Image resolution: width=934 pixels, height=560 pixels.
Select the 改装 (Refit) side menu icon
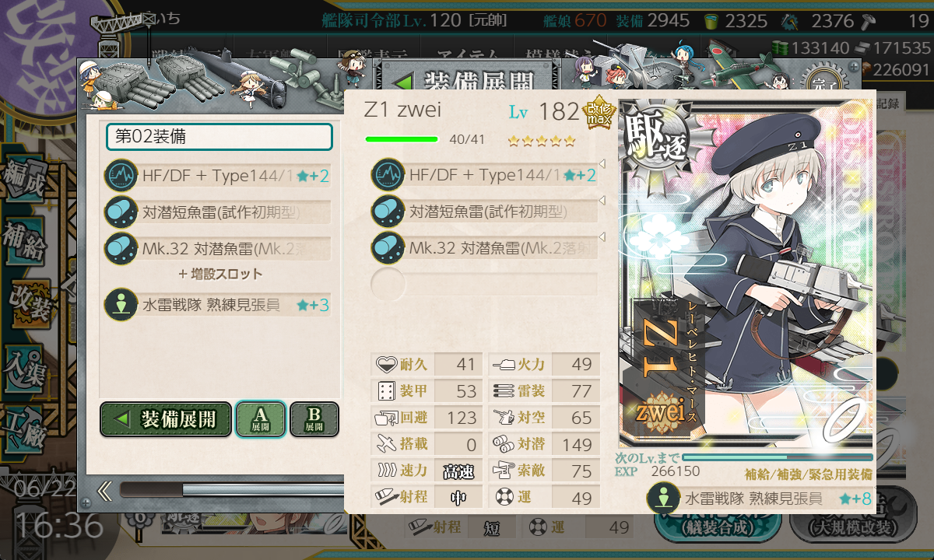tap(30, 305)
